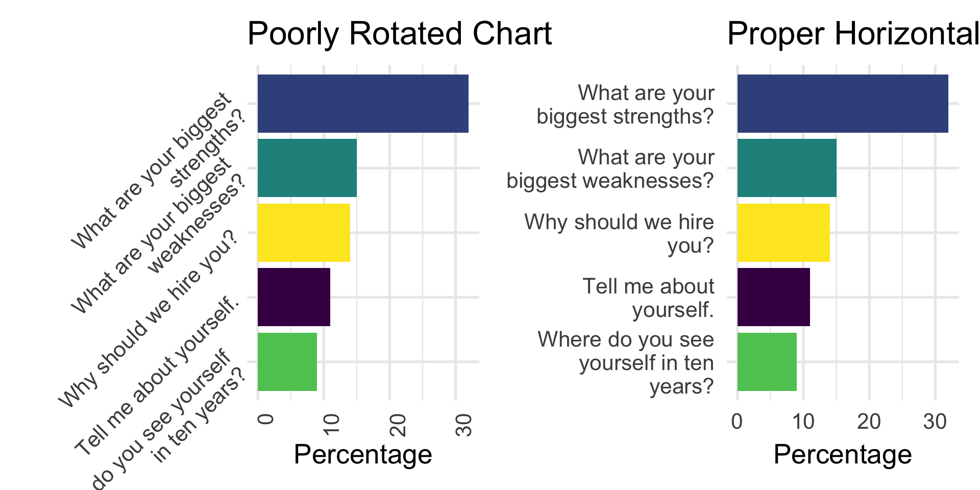980x490 pixels.
Task: Click the left chart's "Percentage" axis title
Action: click(363, 454)
